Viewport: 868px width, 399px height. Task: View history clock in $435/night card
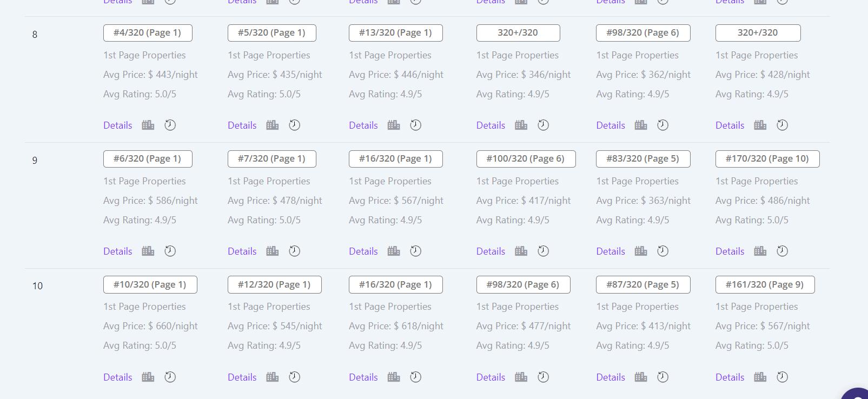click(x=294, y=125)
